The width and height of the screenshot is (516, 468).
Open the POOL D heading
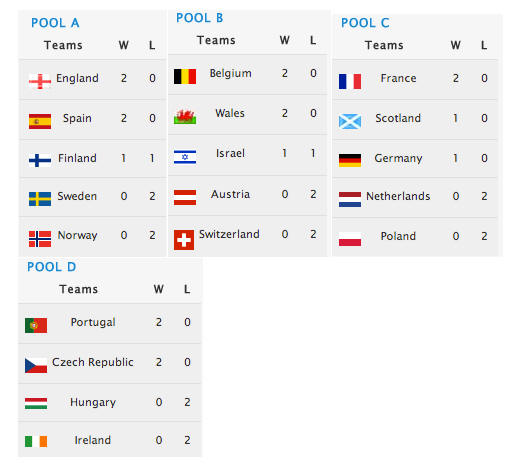51,267
